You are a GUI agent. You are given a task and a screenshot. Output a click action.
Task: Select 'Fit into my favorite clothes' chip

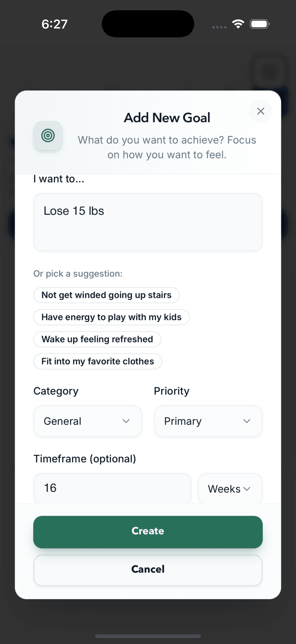tap(98, 362)
